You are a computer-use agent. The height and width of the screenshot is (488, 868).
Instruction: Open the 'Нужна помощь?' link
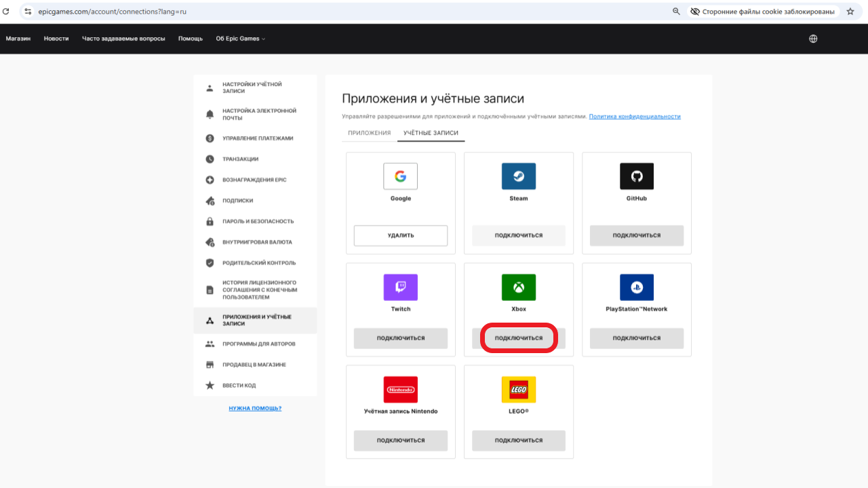click(x=255, y=408)
